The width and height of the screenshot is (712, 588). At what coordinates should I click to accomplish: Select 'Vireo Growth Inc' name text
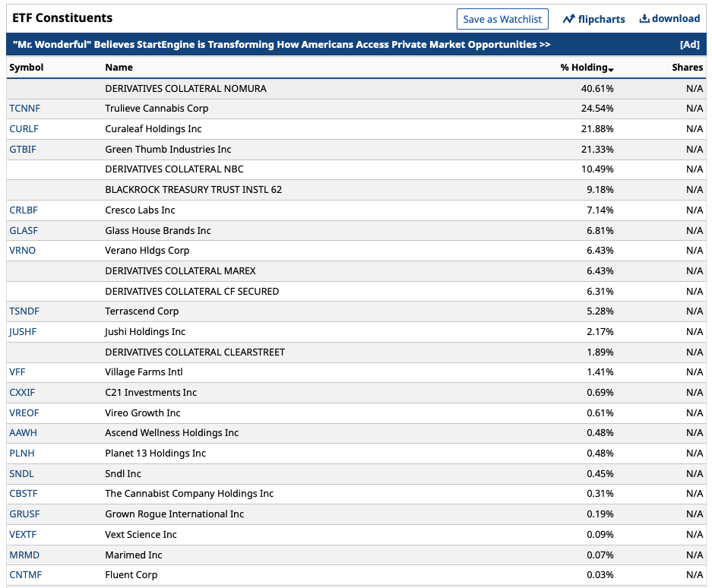[143, 413]
